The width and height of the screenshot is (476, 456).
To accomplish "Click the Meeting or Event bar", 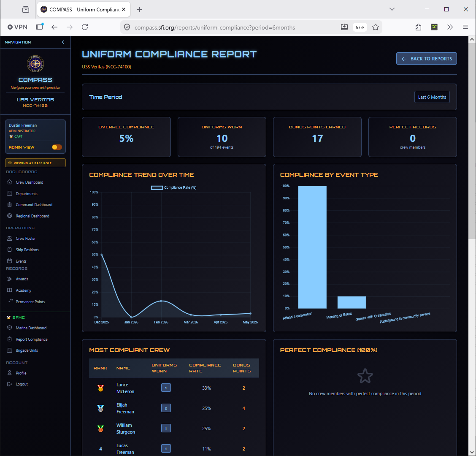I will click(x=351, y=302).
